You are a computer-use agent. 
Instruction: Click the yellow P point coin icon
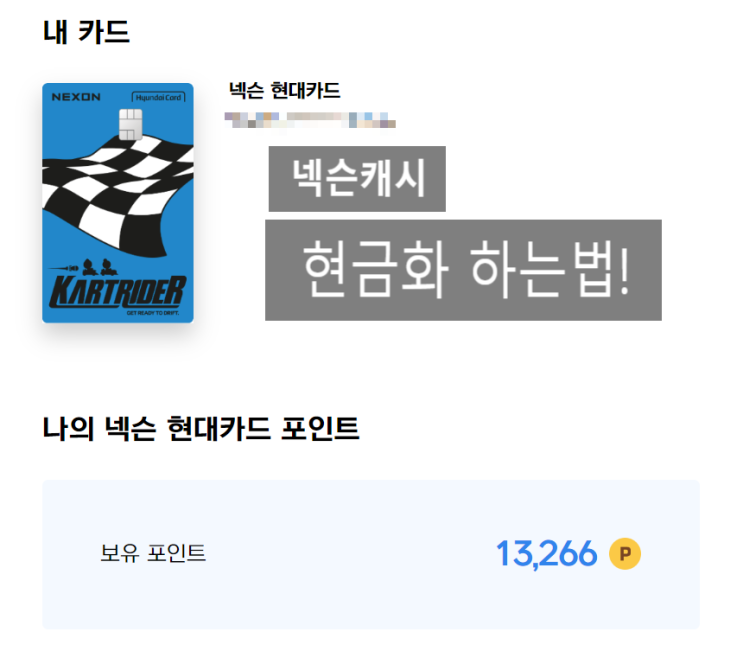pyautogui.click(x=625, y=553)
